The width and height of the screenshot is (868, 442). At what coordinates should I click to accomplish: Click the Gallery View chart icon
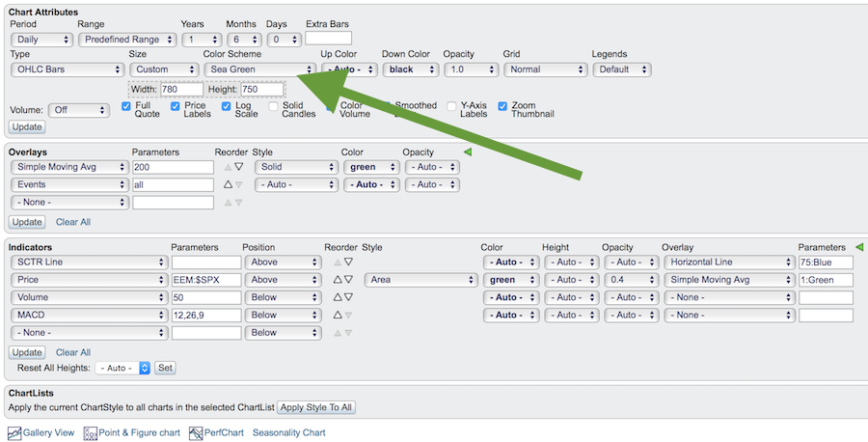click(14, 433)
